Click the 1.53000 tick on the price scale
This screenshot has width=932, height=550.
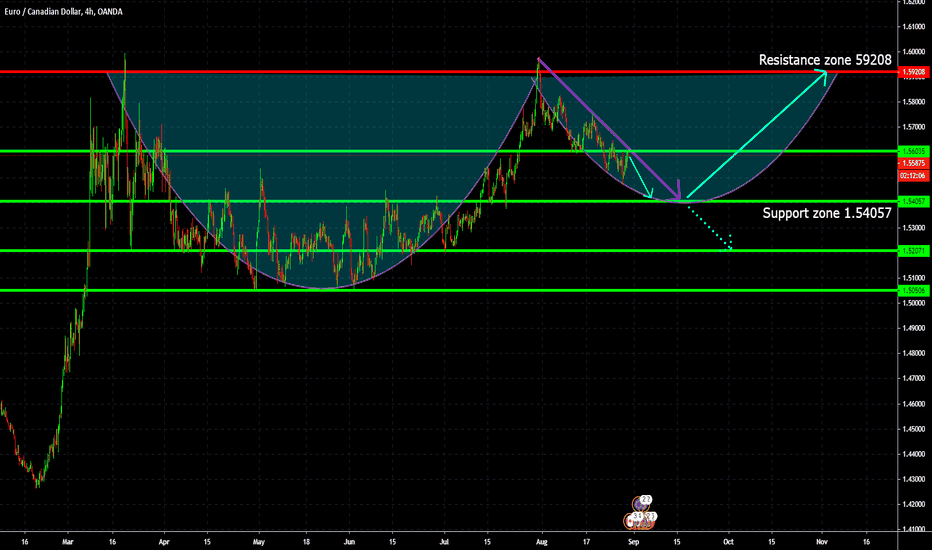(x=914, y=228)
